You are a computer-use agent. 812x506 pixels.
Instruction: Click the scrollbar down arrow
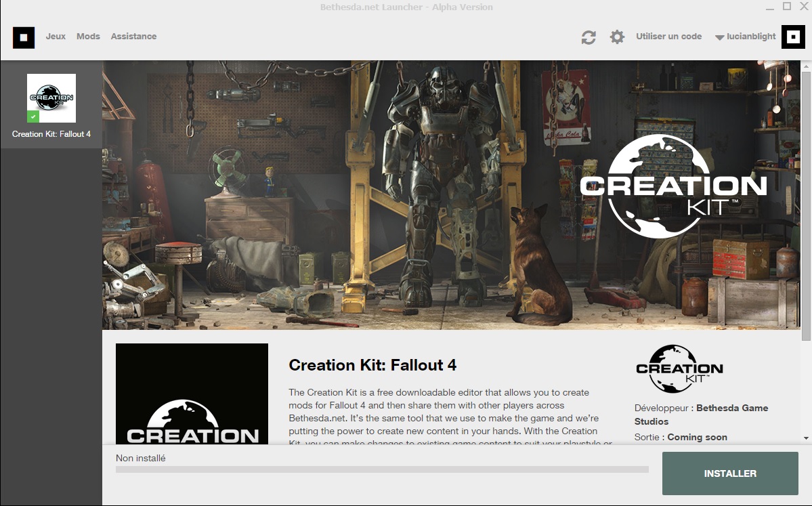[x=806, y=438]
